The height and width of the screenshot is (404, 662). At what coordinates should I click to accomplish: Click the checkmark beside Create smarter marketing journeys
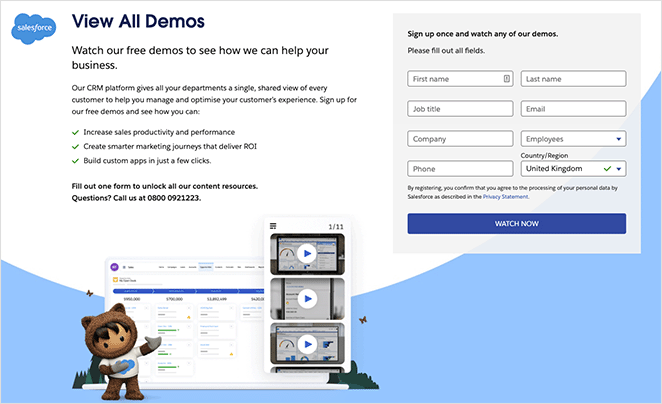(76, 147)
